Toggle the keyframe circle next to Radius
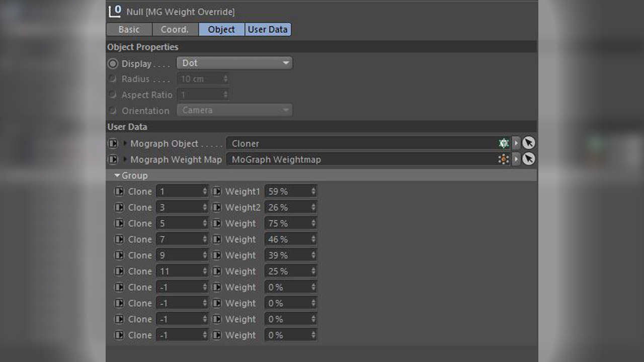The width and height of the screenshot is (644, 362). 112,79
